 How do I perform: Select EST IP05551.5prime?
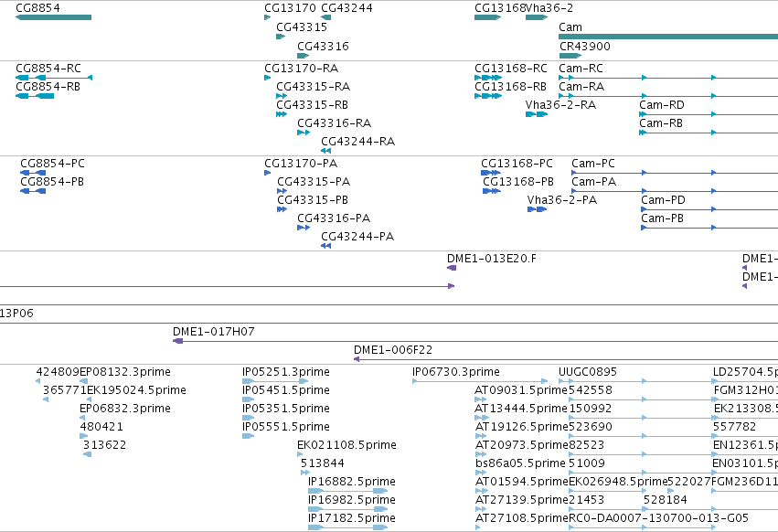pyautogui.click(x=286, y=427)
